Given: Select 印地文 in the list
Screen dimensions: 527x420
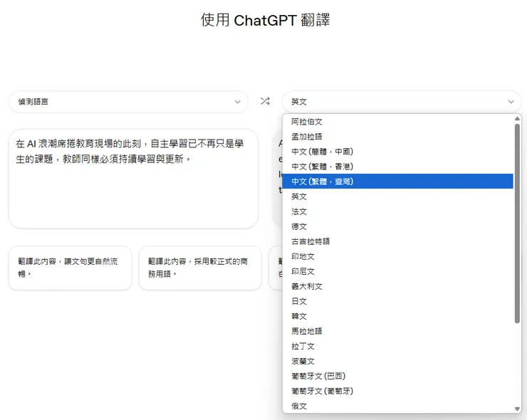Looking at the screenshot, I should [398, 256].
